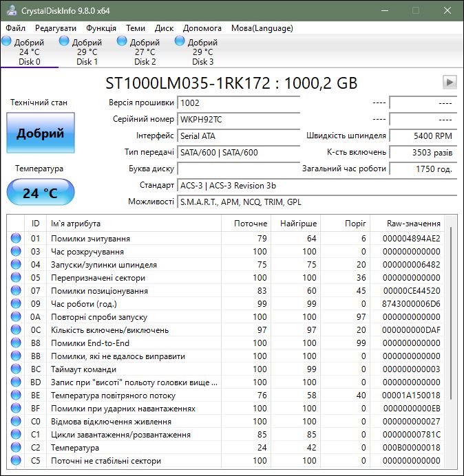Click the serial number field WKPH92TC
Screen dimensions: 464x476
(238, 119)
